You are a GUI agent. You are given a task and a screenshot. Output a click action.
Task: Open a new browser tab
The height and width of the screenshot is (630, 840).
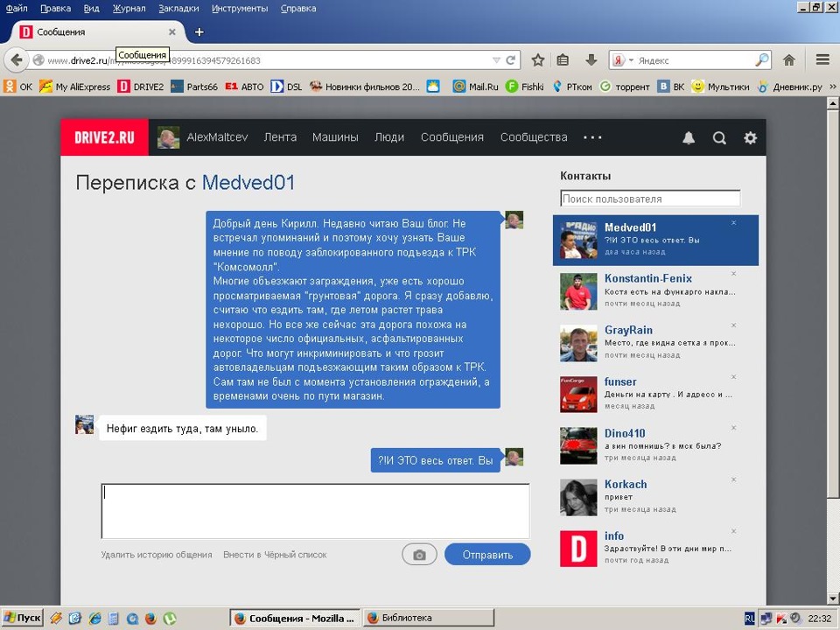(x=199, y=32)
